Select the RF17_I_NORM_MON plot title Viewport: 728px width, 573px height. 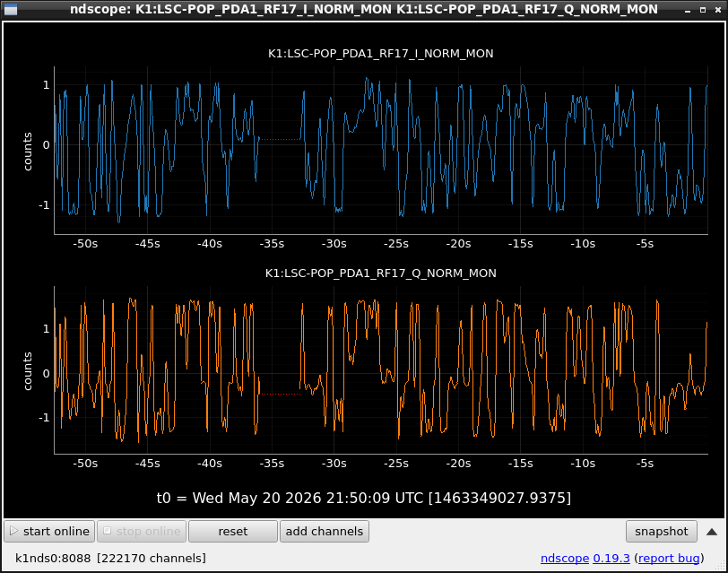point(381,54)
